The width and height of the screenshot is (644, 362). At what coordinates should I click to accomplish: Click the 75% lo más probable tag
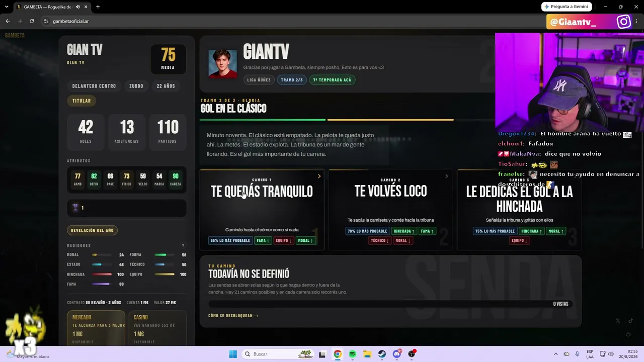click(x=495, y=231)
